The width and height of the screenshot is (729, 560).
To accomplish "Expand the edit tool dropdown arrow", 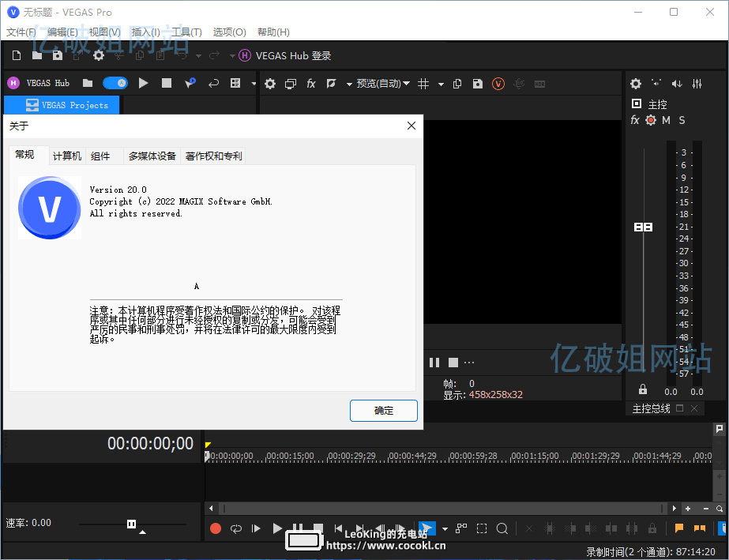I will (x=445, y=529).
